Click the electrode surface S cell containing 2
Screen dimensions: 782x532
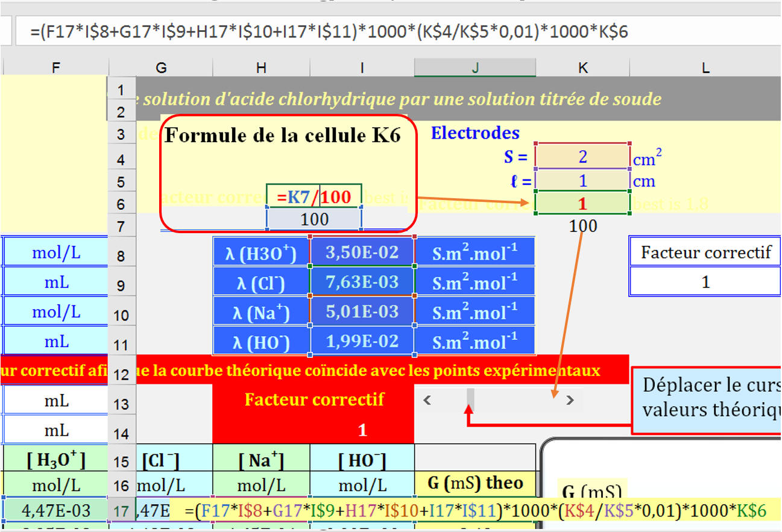click(582, 157)
